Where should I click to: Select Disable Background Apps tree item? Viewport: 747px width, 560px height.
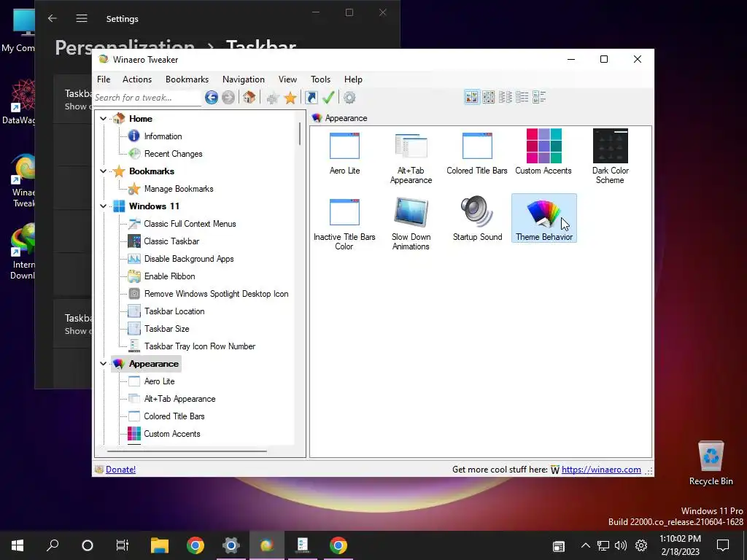point(189,259)
